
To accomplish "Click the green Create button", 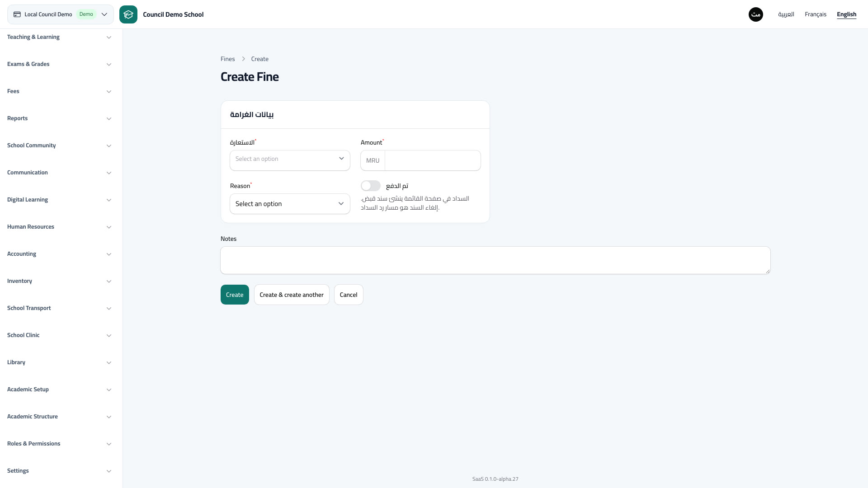I will (235, 295).
